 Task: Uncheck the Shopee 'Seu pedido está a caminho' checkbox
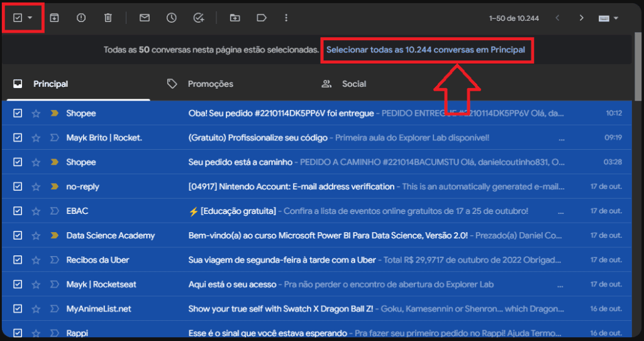pyautogui.click(x=17, y=162)
